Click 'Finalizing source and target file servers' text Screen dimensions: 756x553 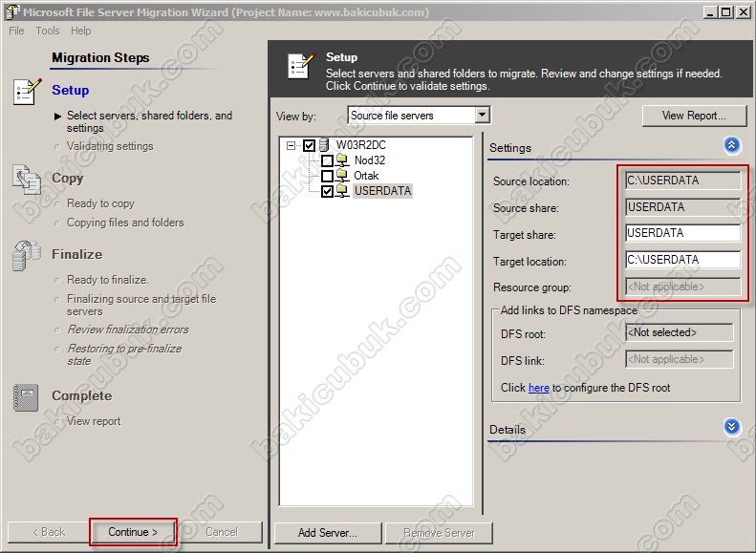141,305
